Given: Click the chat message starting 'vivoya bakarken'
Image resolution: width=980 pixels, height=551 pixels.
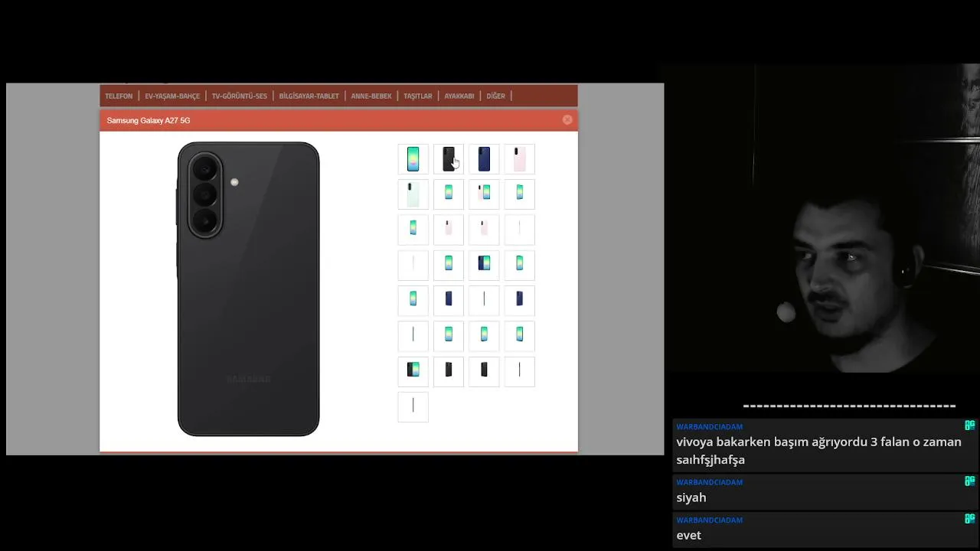Looking at the screenshot, I should click(818, 451).
